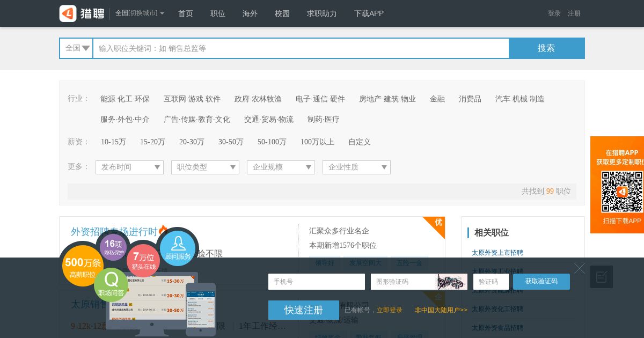The width and height of the screenshot is (644, 338).
Task: Click the feedback edit icon at right
Action: coord(602,277)
